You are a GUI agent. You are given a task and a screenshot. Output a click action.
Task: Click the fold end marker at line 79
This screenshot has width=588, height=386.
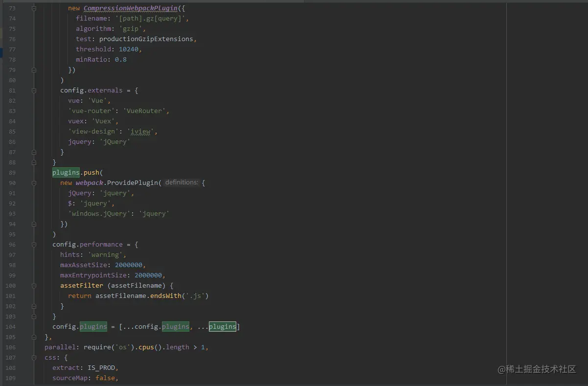click(x=34, y=69)
